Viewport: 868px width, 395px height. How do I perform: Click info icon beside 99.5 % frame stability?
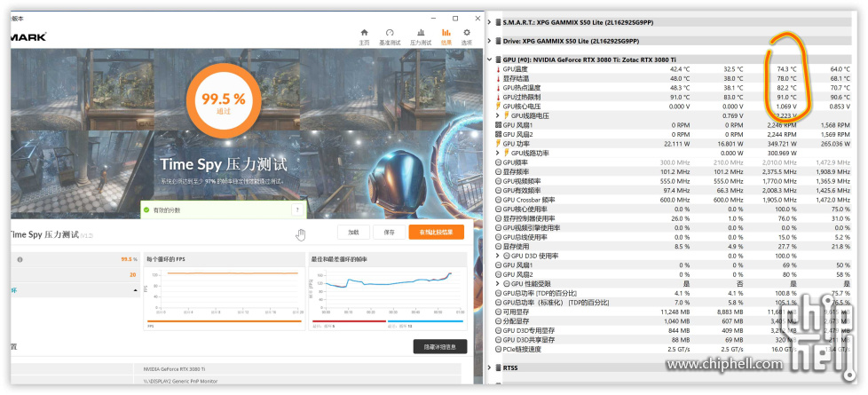(20, 259)
